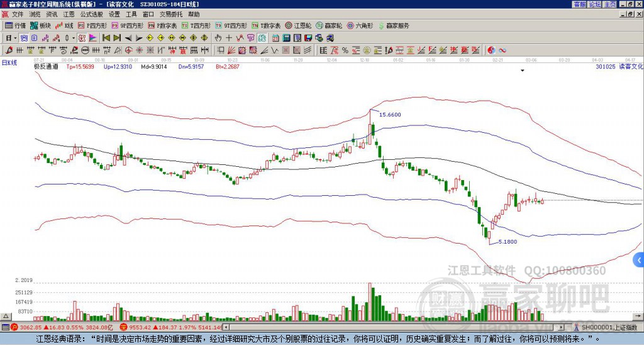644x345 pixels.
Task: Open the 江恩 menu
Action: 69,14
